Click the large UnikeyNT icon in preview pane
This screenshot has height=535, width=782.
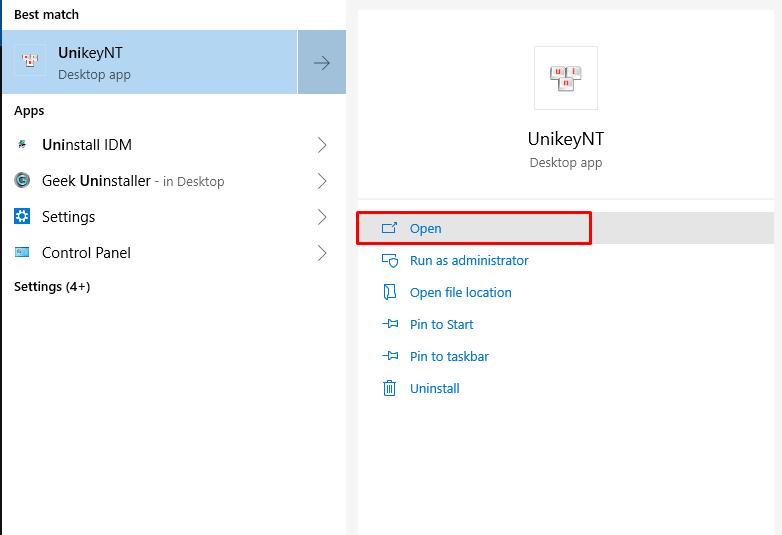tap(566, 78)
